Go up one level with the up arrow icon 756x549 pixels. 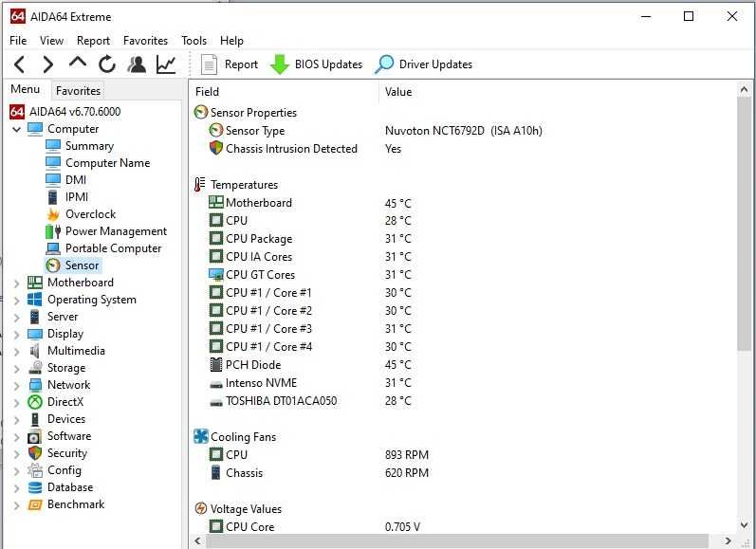pos(78,63)
